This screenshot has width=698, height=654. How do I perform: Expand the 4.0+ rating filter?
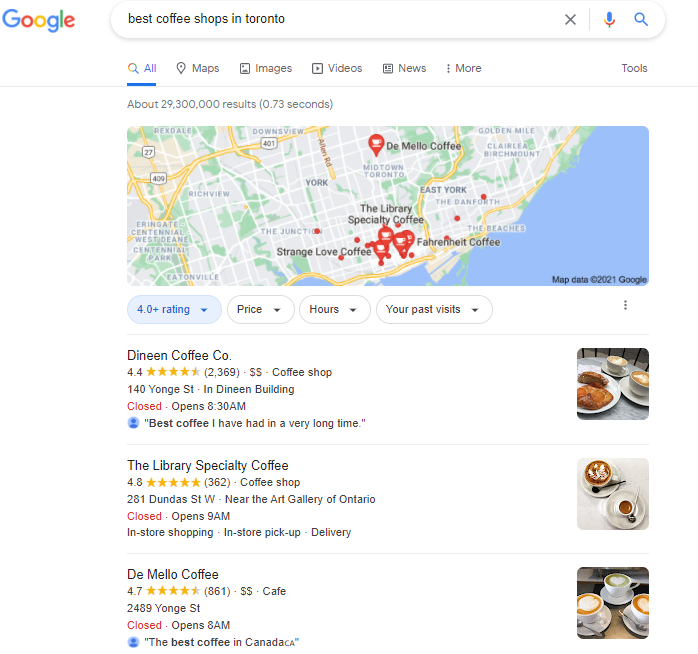(174, 309)
